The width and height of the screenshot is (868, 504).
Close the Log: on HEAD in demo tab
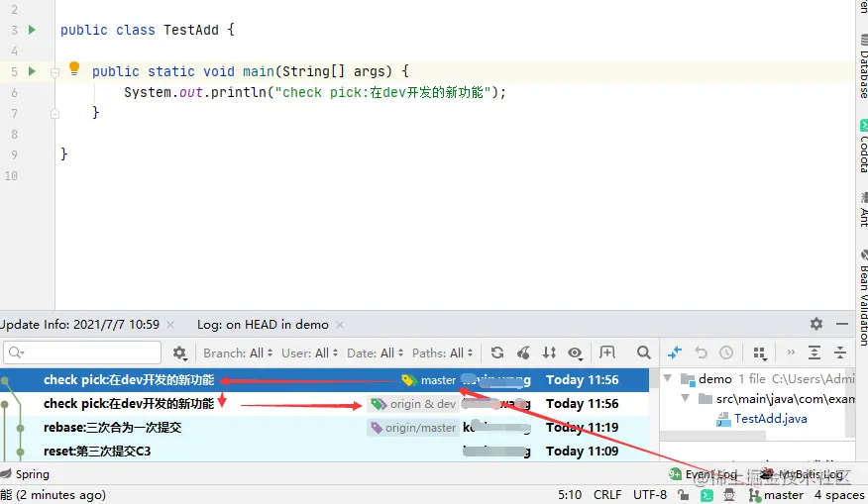coord(340,325)
